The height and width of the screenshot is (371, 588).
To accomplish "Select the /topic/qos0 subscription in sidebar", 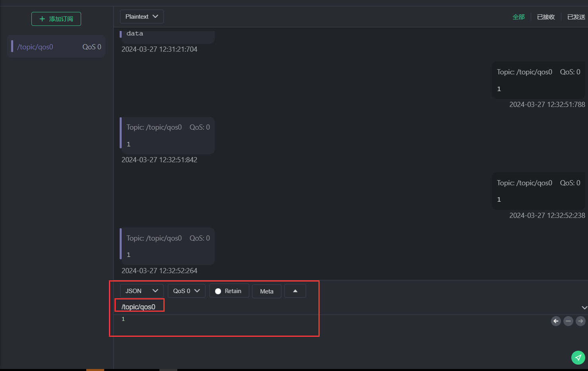I will pyautogui.click(x=56, y=47).
